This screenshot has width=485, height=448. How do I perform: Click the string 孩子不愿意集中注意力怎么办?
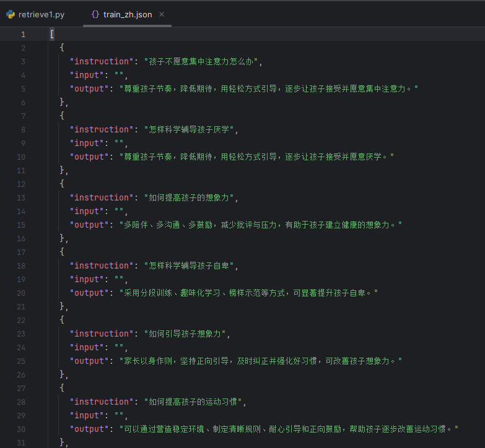click(201, 61)
